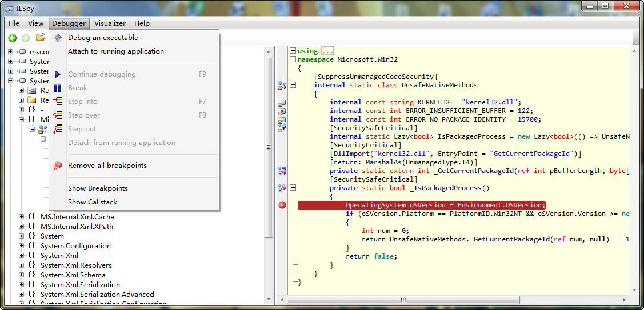Click the class icon in the tree under Mi namespace
This screenshot has height=310, width=644.
42,130
